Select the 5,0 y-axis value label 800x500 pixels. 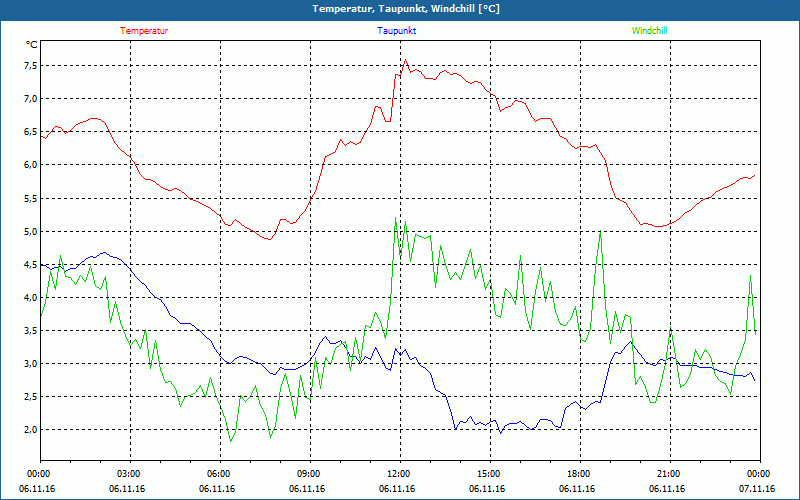(x=30, y=231)
